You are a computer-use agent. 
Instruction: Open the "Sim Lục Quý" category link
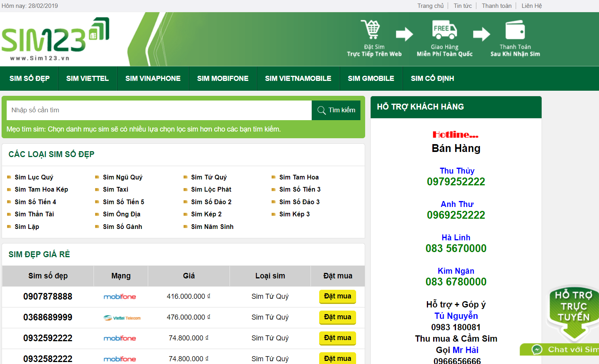[x=34, y=177]
